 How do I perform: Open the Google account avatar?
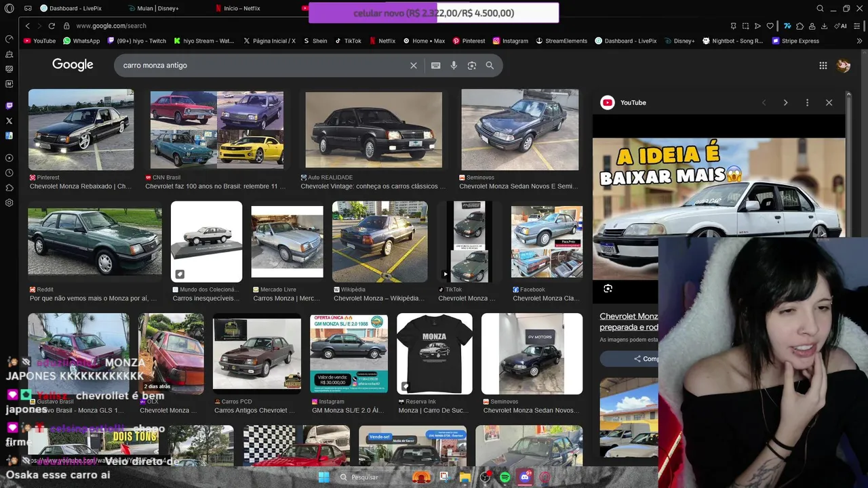pyautogui.click(x=844, y=66)
